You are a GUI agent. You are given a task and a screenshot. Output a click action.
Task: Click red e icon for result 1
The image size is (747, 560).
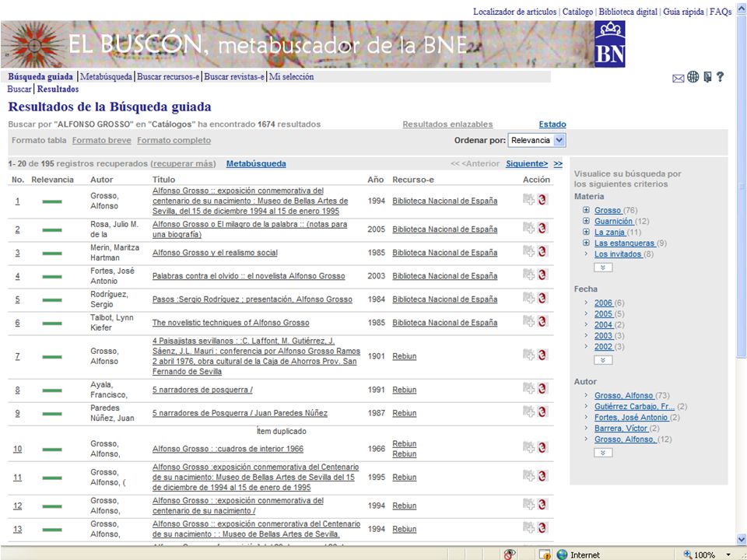point(542,200)
